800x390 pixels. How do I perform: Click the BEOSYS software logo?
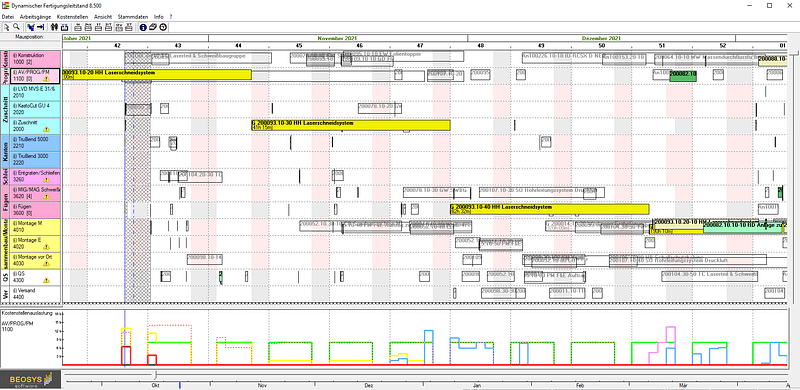31,380
